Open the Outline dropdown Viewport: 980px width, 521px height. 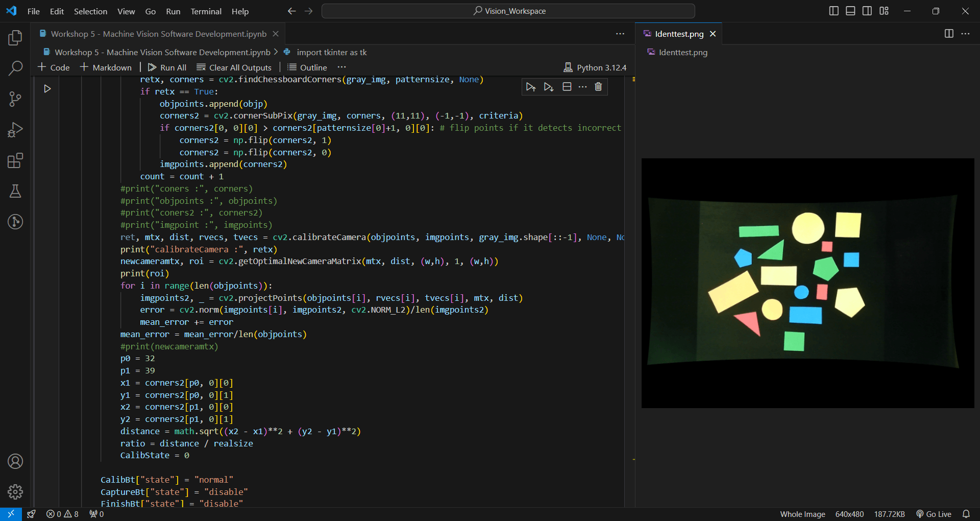[x=306, y=67]
